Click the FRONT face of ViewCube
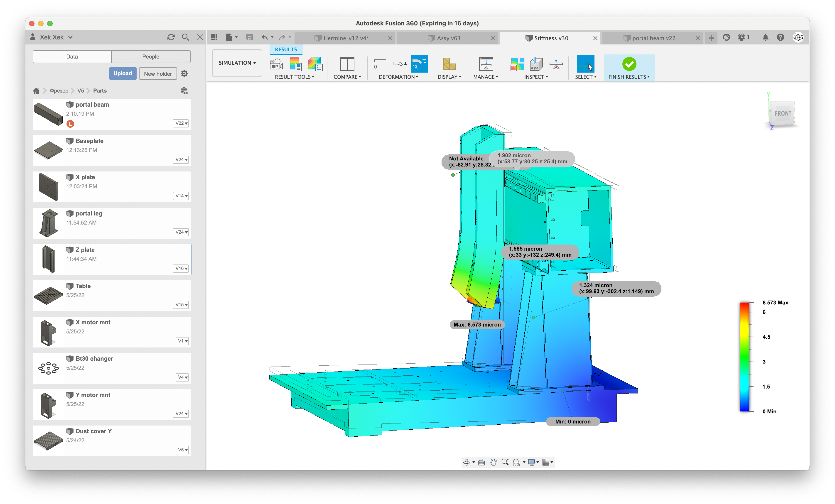 (x=783, y=113)
